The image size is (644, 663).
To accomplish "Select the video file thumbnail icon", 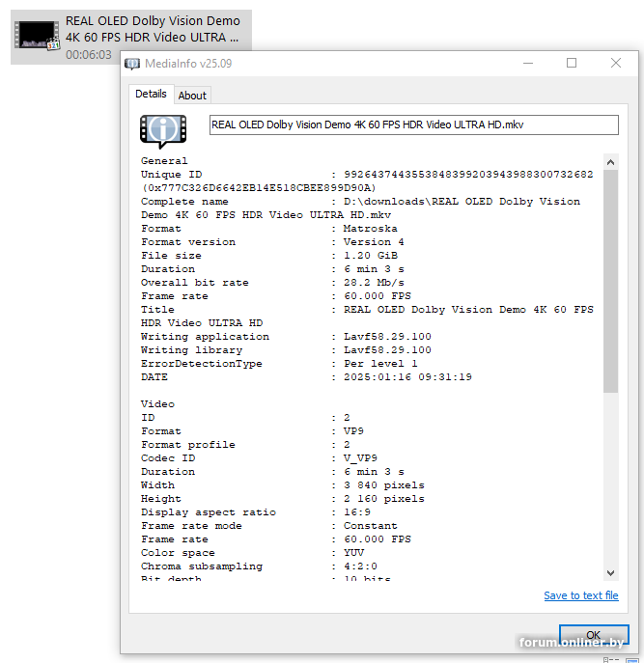I will coord(37,37).
